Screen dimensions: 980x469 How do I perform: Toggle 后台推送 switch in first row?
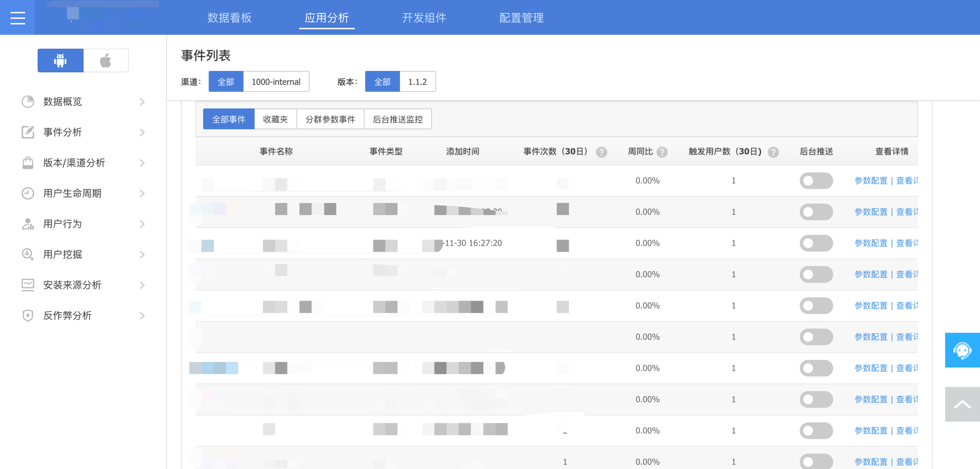point(816,181)
